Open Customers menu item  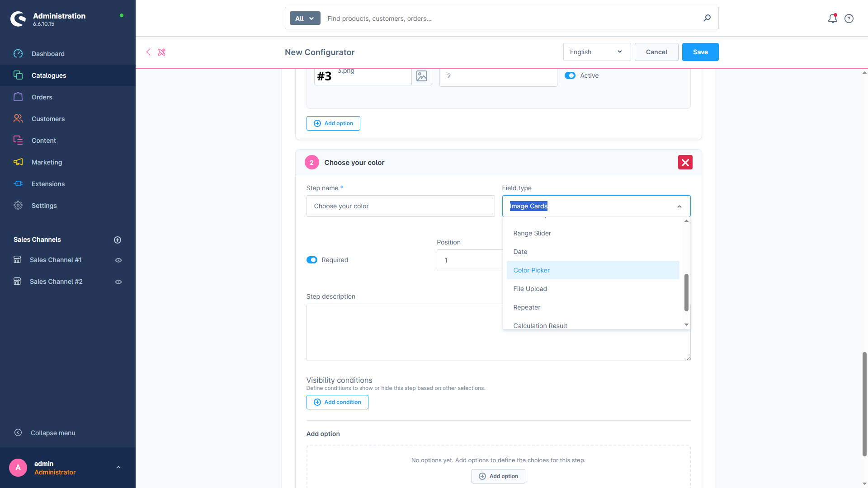(x=68, y=119)
